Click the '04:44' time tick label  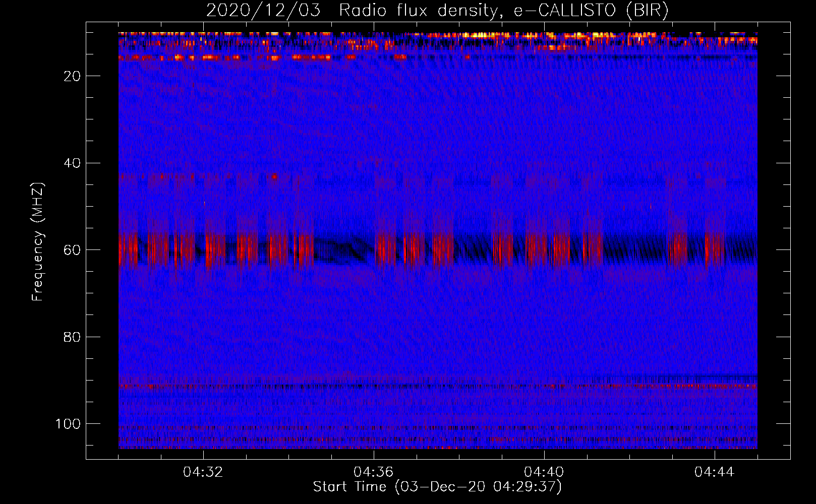click(715, 472)
